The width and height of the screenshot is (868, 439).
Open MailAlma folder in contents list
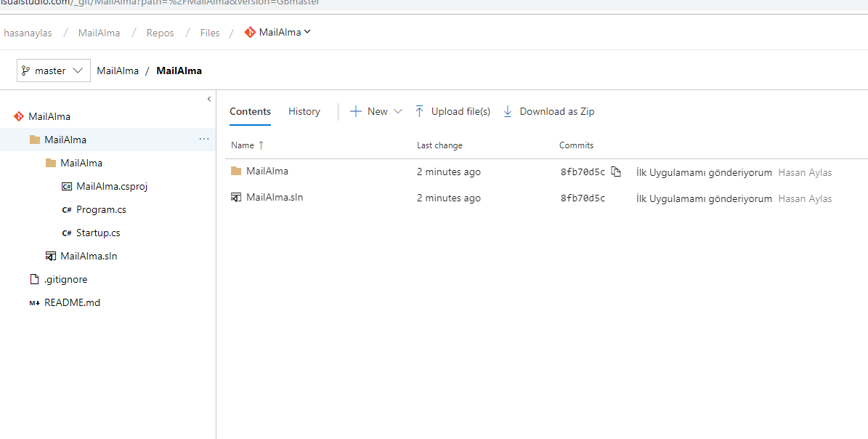267,171
